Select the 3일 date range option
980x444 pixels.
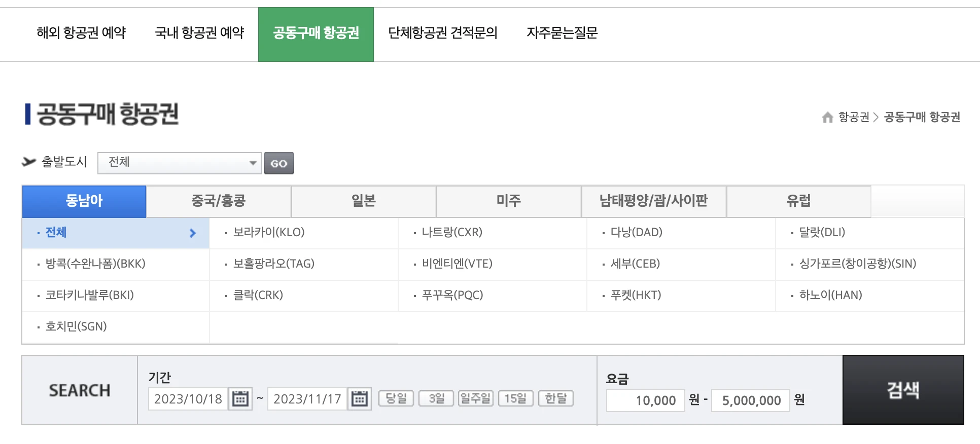point(435,398)
